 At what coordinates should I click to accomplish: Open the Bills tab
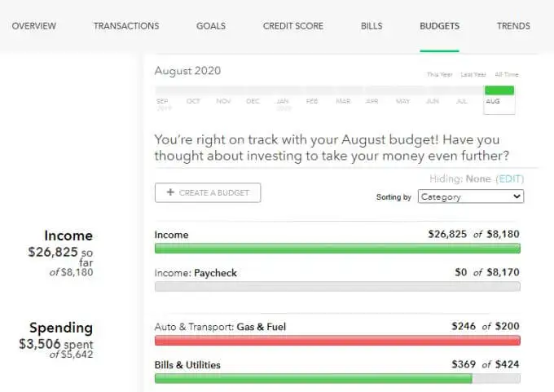pyautogui.click(x=372, y=26)
